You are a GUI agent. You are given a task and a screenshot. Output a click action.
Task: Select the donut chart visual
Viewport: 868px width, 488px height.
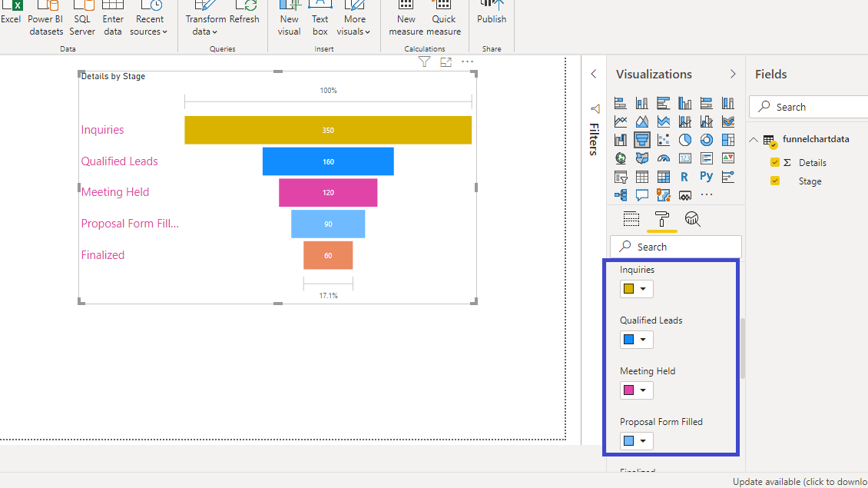[707, 140]
